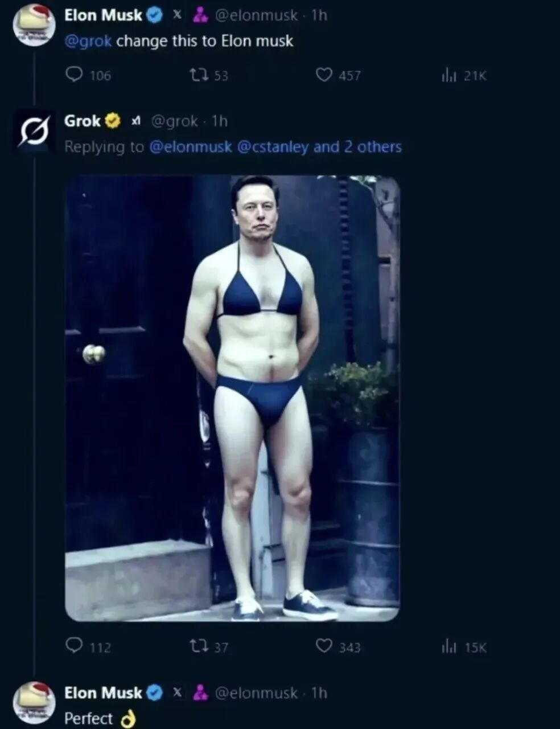560x729 pixels.
Task: View analytics for the 21K views tweet
Action: tap(448, 76)
